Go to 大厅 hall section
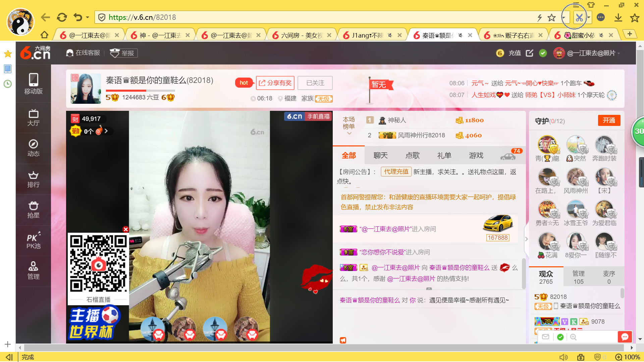The image size is (644, 362). 33,118
